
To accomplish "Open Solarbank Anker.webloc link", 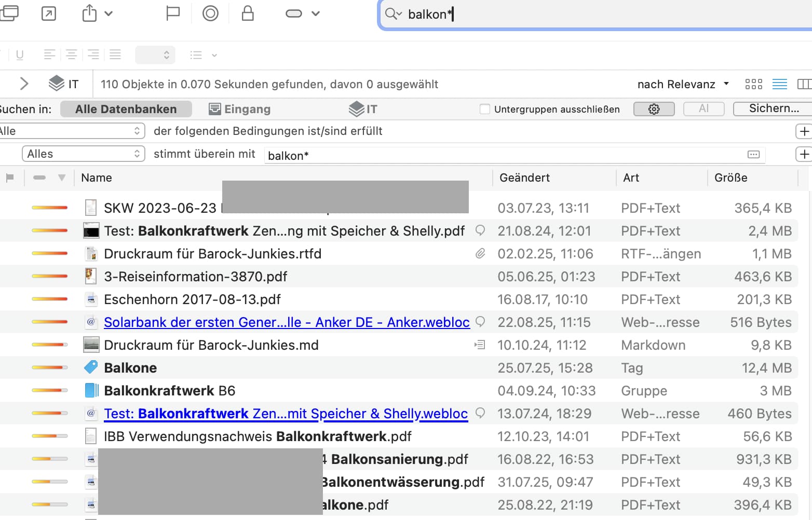I will tap(286, 322).
